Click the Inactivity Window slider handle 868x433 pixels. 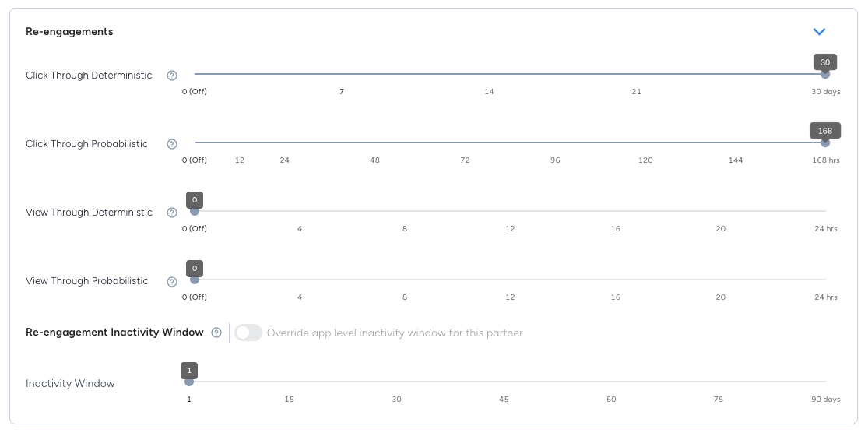pyautogui.click(x=188, y=382)
